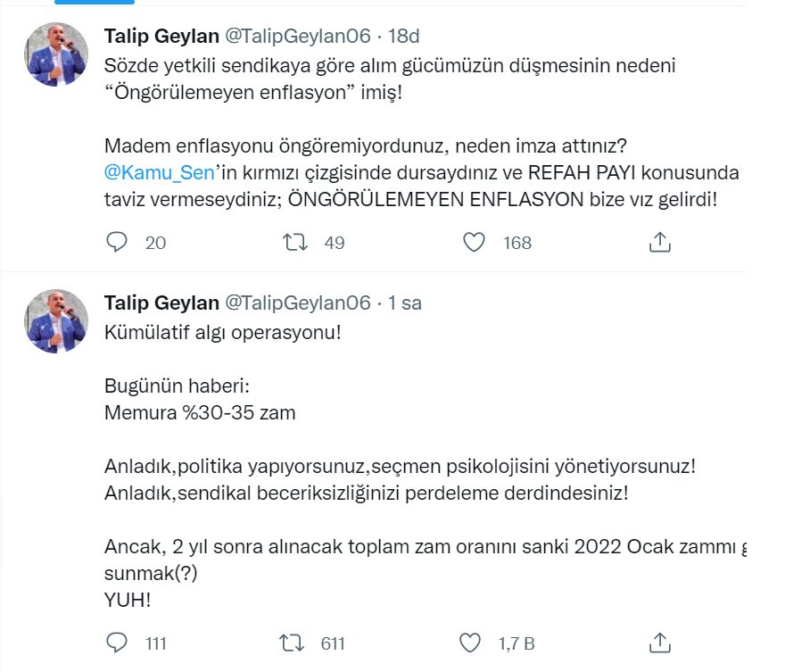Like the "Kümülatif algı operasyonu" tweet
The image size is (785, 672).
(x=475, y=643)
